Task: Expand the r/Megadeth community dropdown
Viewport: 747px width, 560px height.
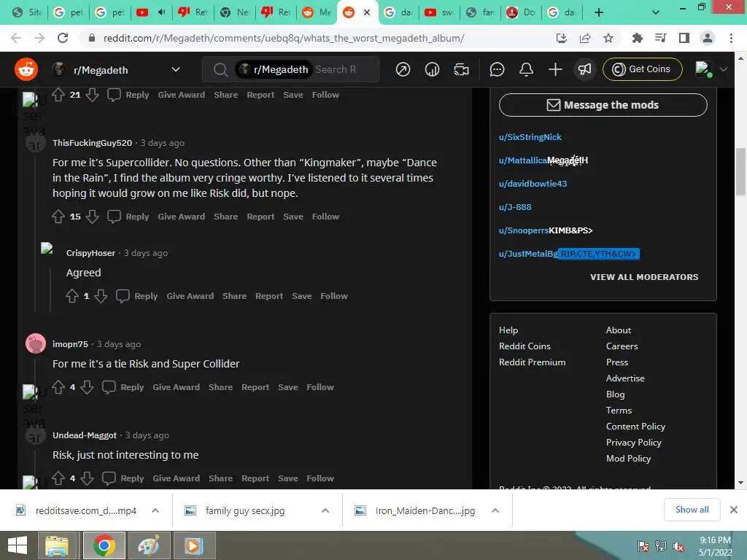Action: click(176, 69)
